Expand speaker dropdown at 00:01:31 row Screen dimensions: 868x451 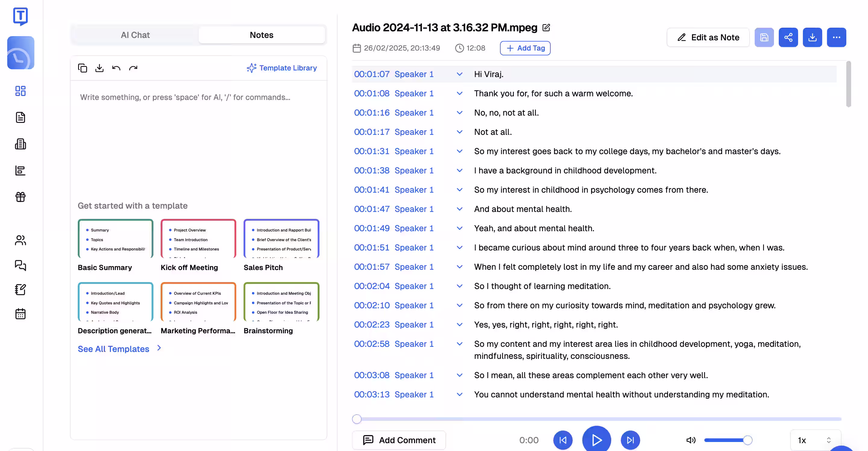(x=459, y=151)
